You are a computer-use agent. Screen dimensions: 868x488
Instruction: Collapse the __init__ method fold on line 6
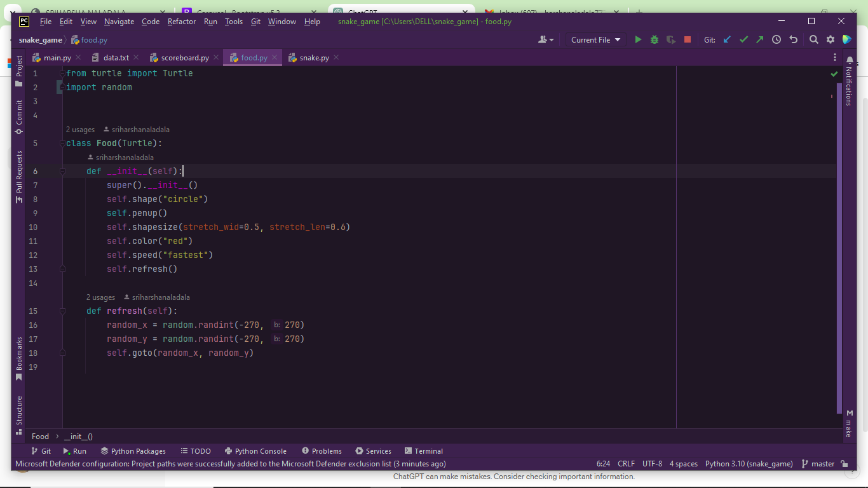(62, 172)
